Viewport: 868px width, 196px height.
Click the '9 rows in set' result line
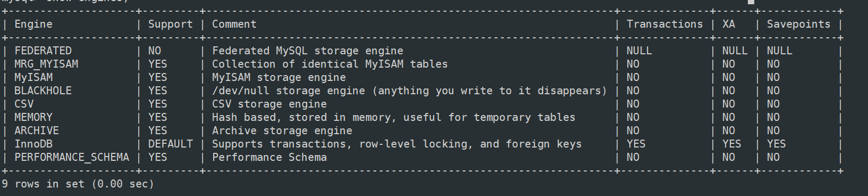tap(78, 184)
